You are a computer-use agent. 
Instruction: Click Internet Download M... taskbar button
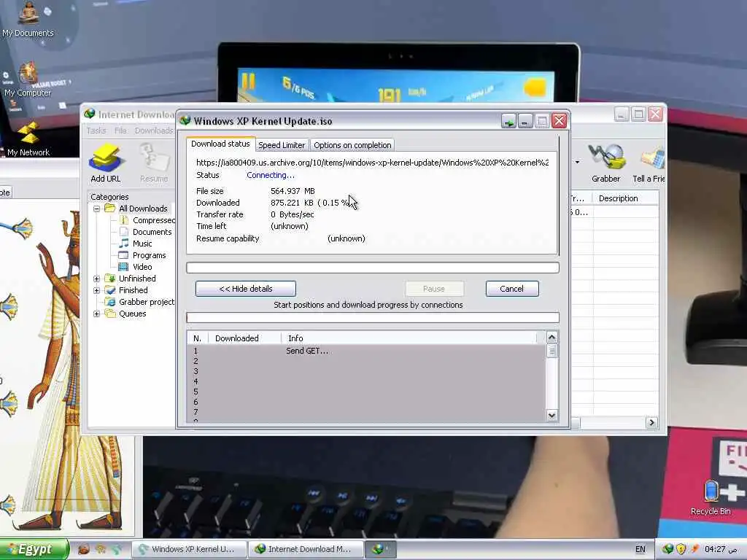click(306, 549)
